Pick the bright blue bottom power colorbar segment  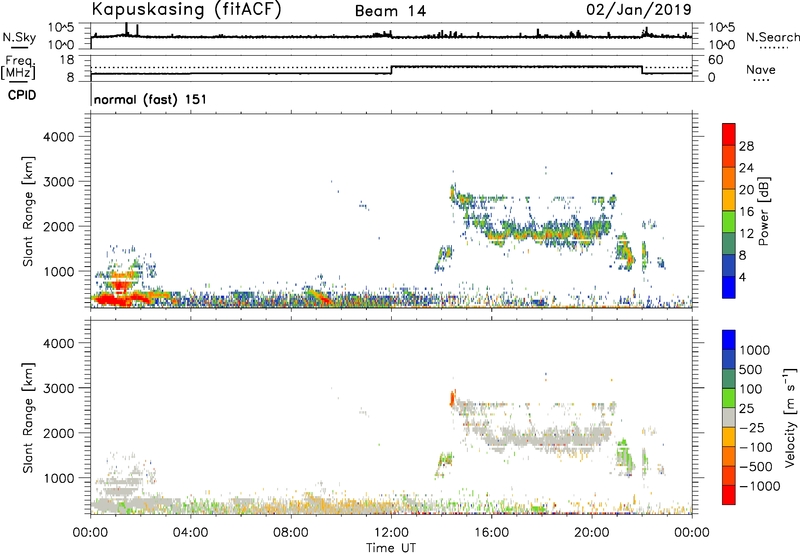click(x=729, y=287)
